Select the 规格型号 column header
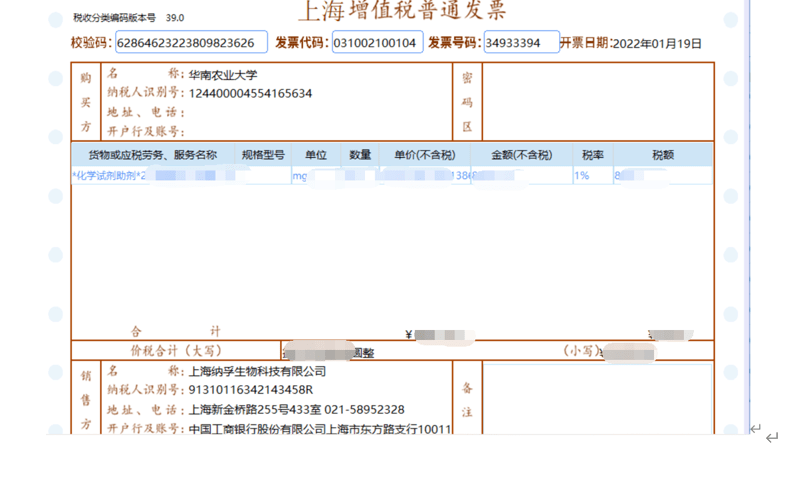The height and width of the screenshot is (487, 789). (263, 155)
